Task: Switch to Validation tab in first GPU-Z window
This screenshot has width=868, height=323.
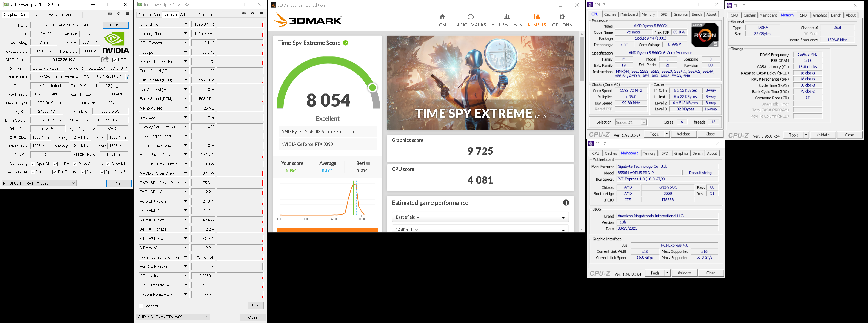Action: click(x=74, y=15)
